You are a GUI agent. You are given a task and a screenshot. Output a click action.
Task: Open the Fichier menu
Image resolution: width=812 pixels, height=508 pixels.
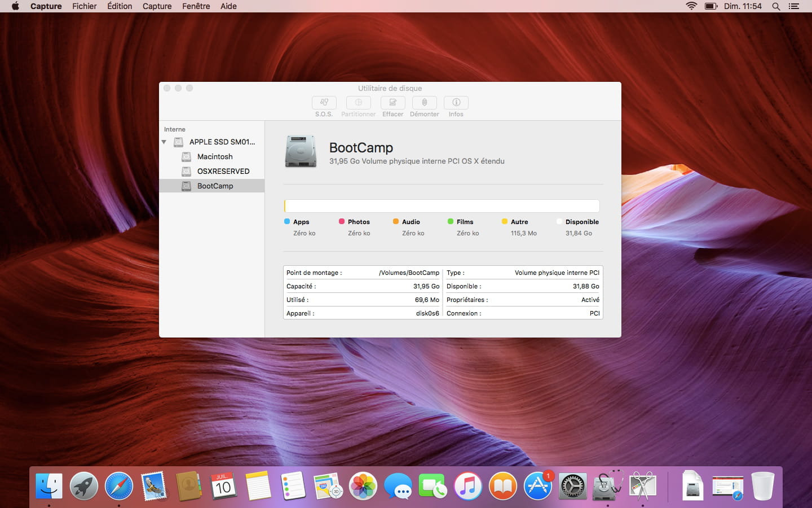[85, 6]
